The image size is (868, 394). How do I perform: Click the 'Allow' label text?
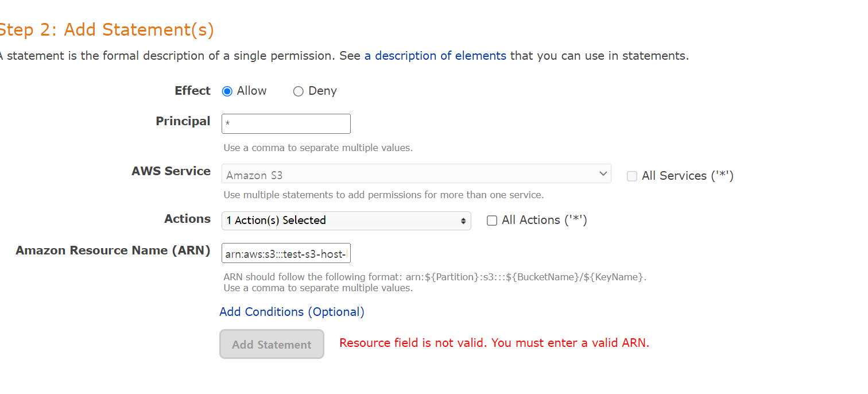[251, 91]
